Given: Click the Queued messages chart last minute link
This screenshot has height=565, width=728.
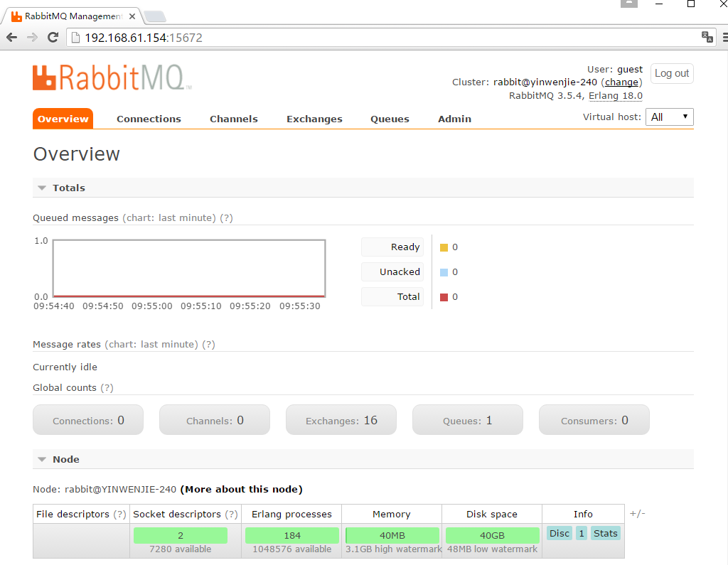Looking at the screenshot, I should (x=169, y=217).
